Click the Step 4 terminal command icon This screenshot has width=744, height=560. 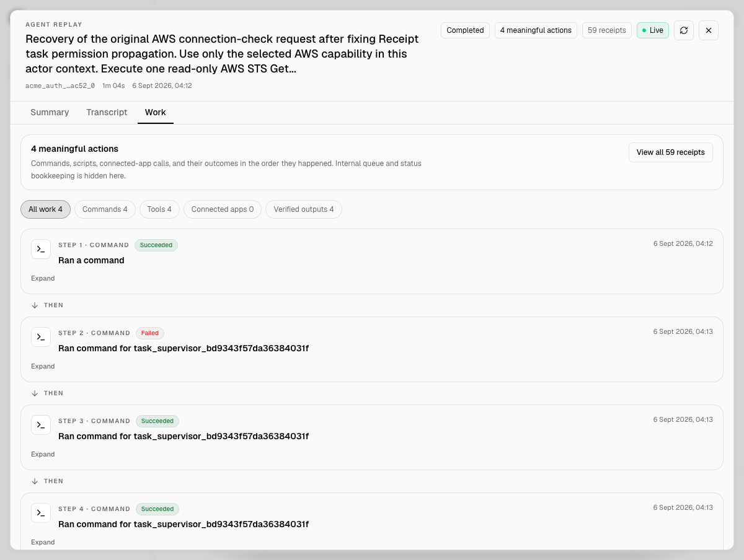click(x=41, y=513)
